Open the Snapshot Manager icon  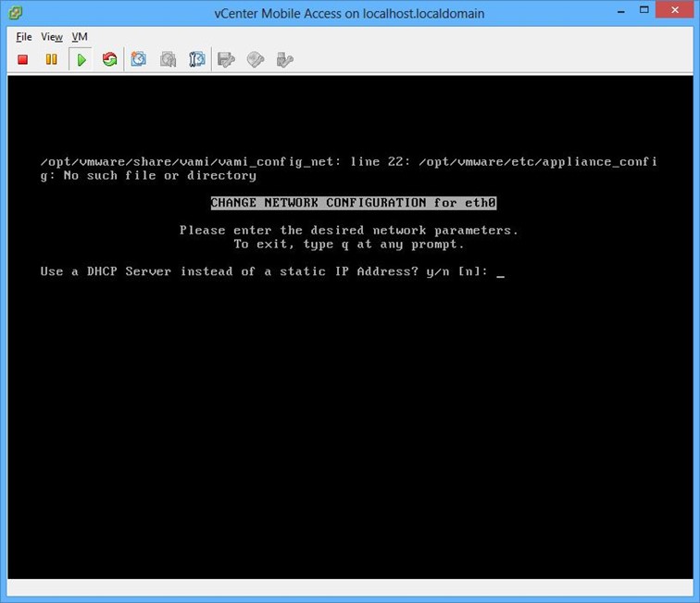[x=197, y=59]
